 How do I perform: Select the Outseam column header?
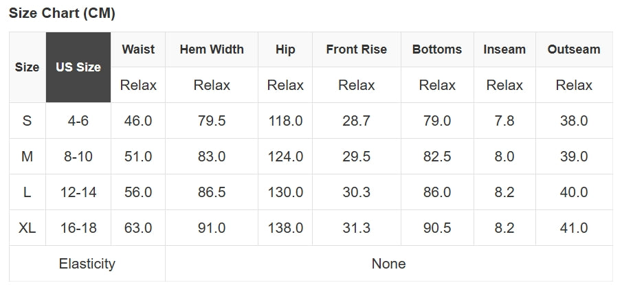574,49
